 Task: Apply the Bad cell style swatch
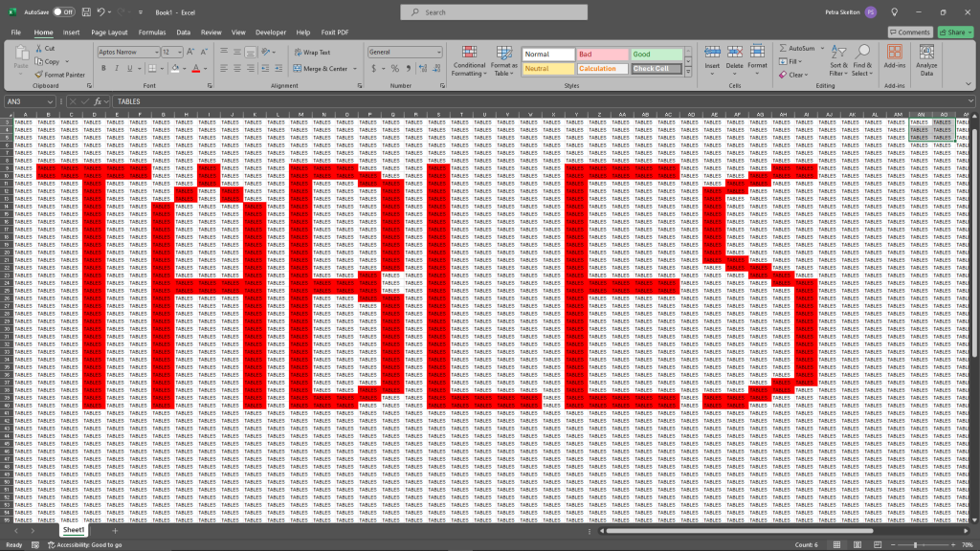pos(601,55)
